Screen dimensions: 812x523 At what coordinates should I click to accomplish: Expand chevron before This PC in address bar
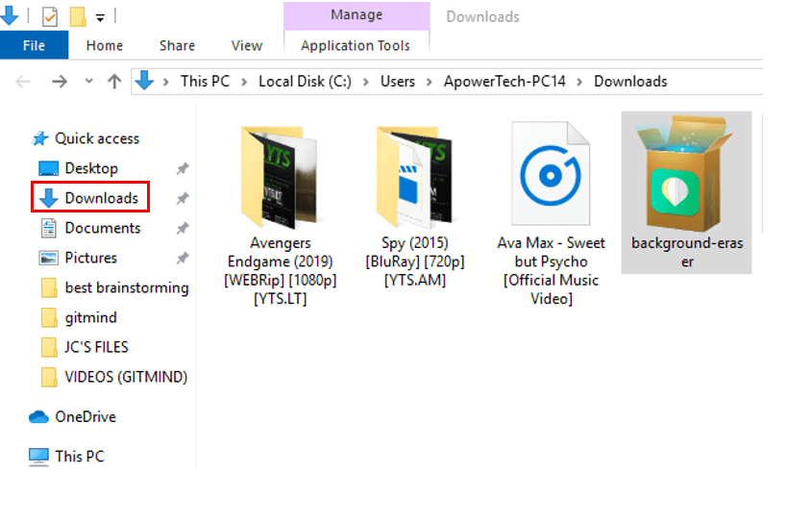pyautogui.click(x=165, y=82)
